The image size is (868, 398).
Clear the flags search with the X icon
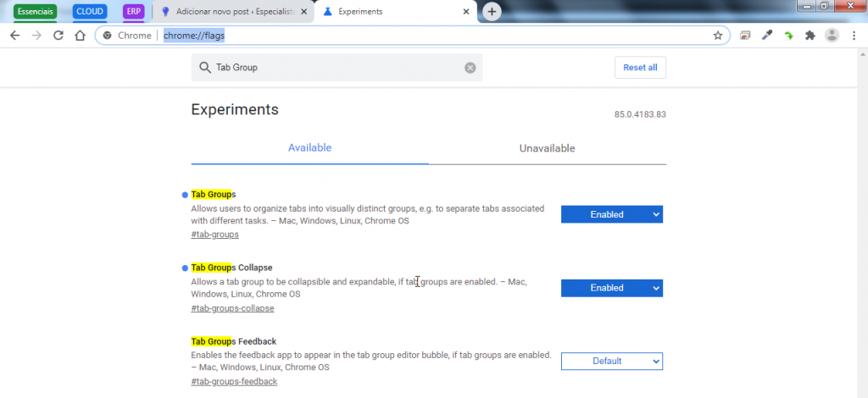coord(470,68)
